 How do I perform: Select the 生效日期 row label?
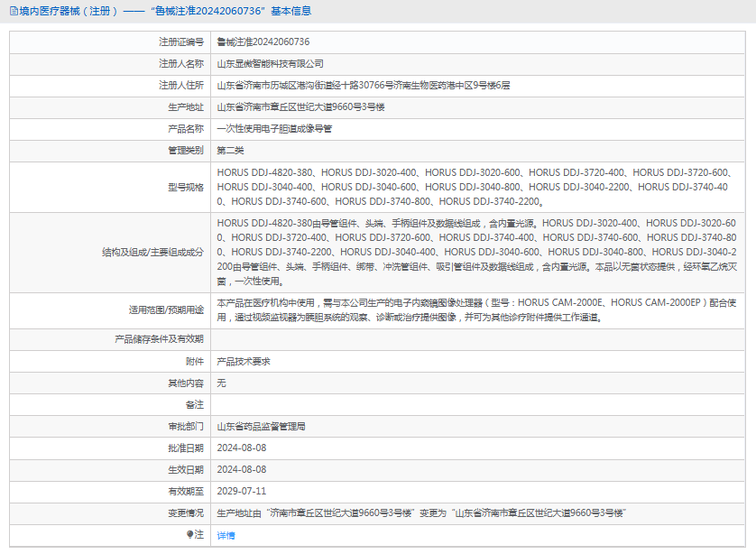[186, 470]
